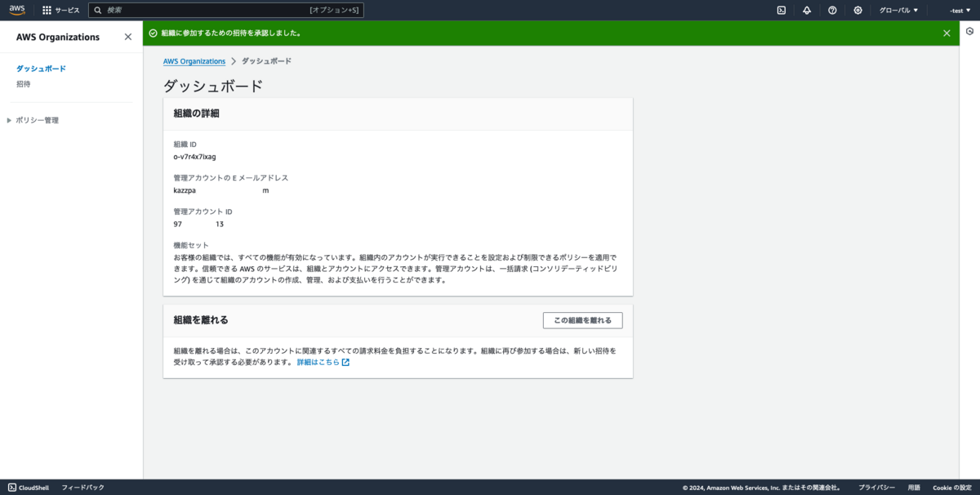Screen dimensions: 980x495
Task: Dismiss the green success banner
Action: (947, 33)
